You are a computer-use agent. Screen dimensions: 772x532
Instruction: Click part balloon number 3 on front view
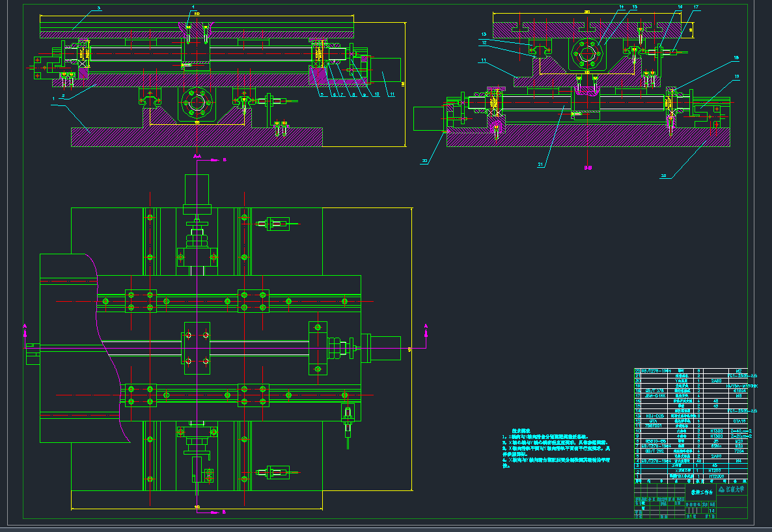pos(98,8)
